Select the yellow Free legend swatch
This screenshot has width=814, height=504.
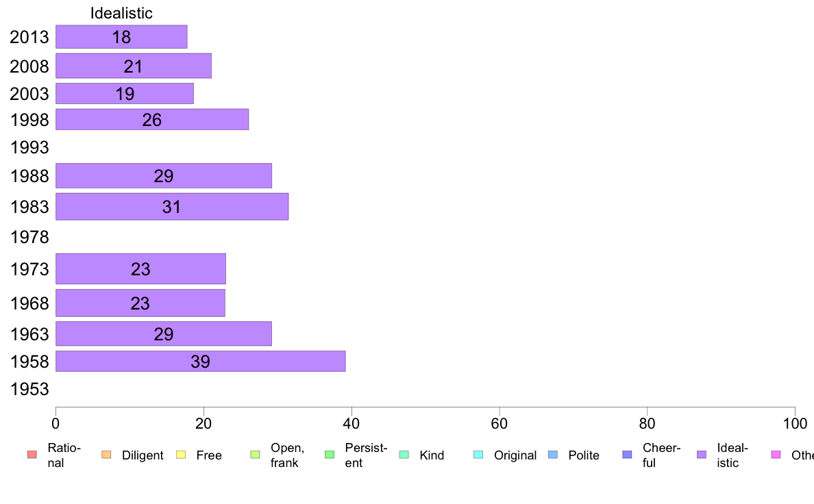coord(180,455)
